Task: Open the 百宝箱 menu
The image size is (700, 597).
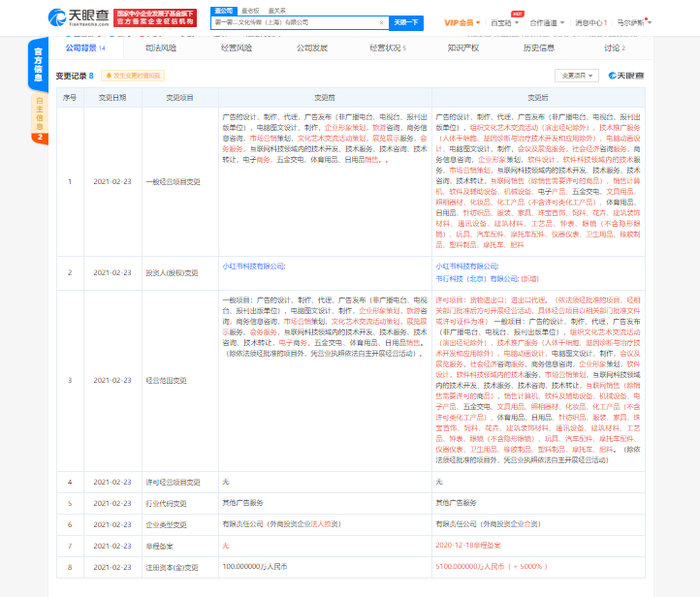Action: pyautogui.click(x=501, y=21)
